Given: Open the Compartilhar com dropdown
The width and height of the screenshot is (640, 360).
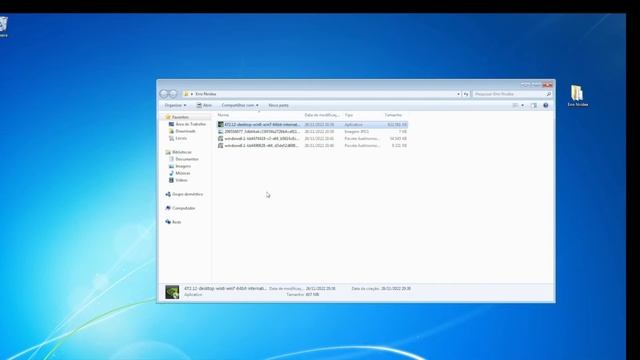Looking at the screenshot, I should pos(240,105).
